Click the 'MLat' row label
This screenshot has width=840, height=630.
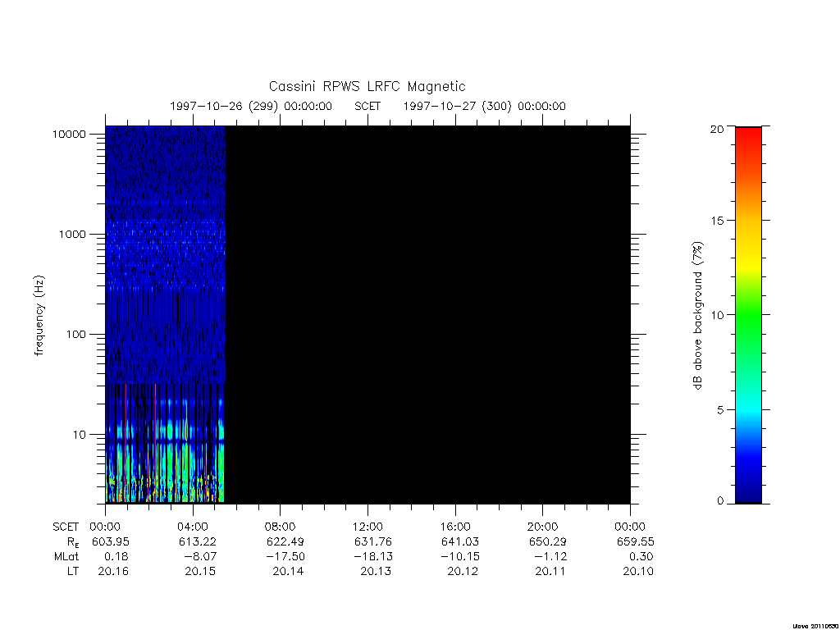(66, 557)
